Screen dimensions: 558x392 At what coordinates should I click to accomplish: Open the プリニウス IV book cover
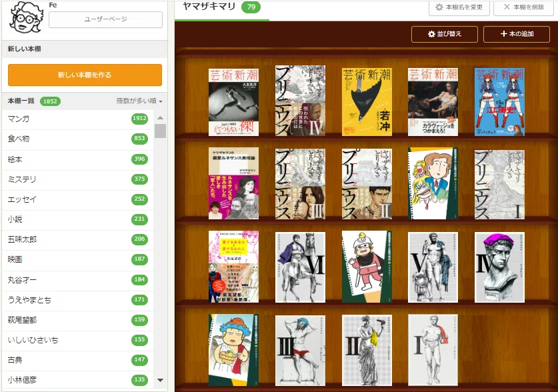(300, 100)
